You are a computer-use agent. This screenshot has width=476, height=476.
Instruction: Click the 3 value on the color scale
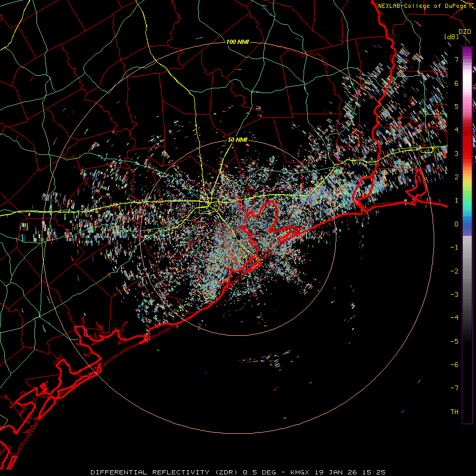[x=456, y=153]
